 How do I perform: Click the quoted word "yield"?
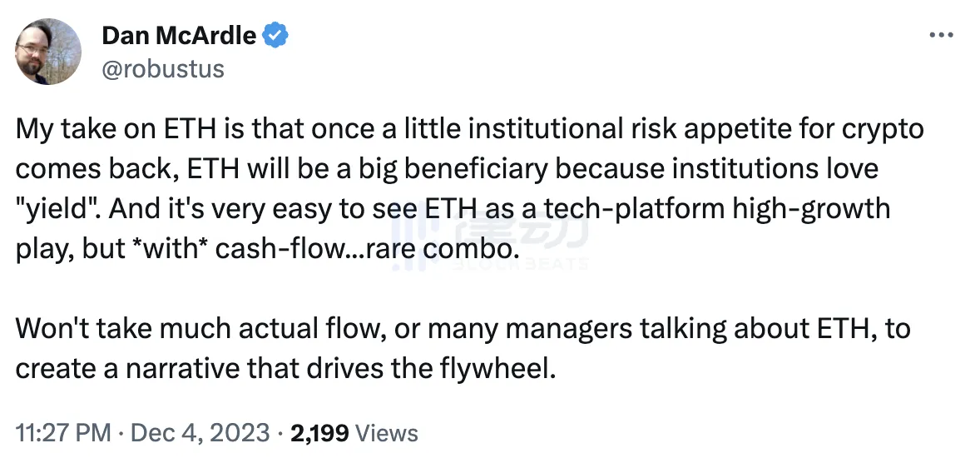[56, 207]
